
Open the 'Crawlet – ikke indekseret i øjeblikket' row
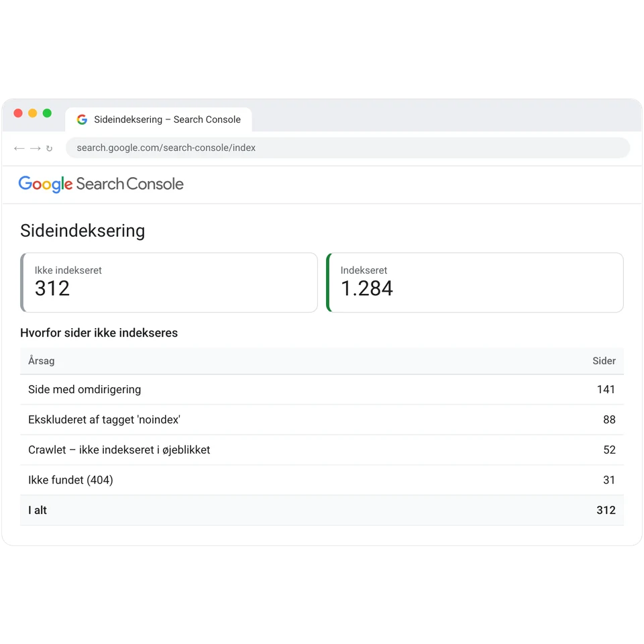(x=322, y=449)
